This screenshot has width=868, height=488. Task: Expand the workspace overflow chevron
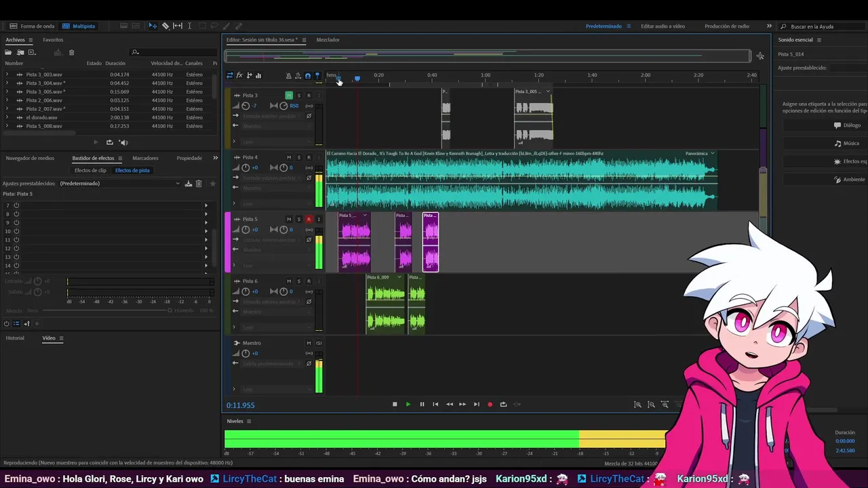(769, 26)
